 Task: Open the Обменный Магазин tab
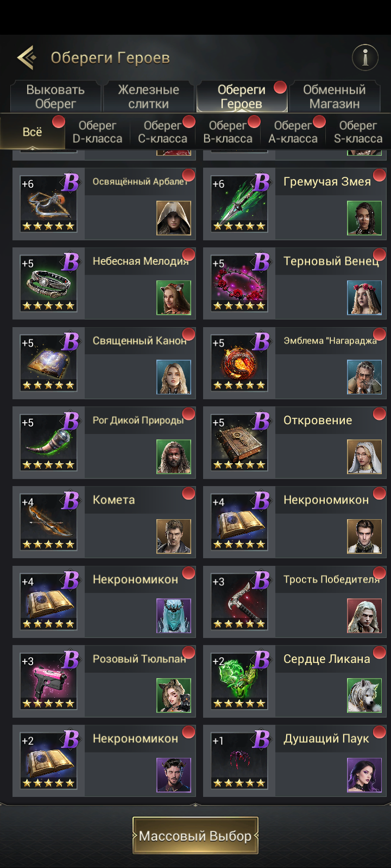pos(335,97)
